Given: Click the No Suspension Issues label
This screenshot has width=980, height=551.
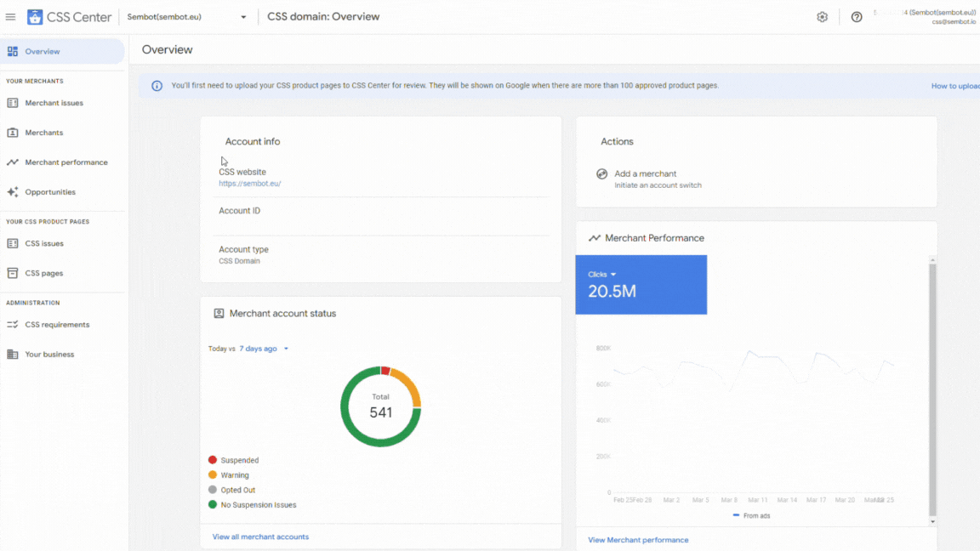Looking at the screenshot, I should pos(258,505).
